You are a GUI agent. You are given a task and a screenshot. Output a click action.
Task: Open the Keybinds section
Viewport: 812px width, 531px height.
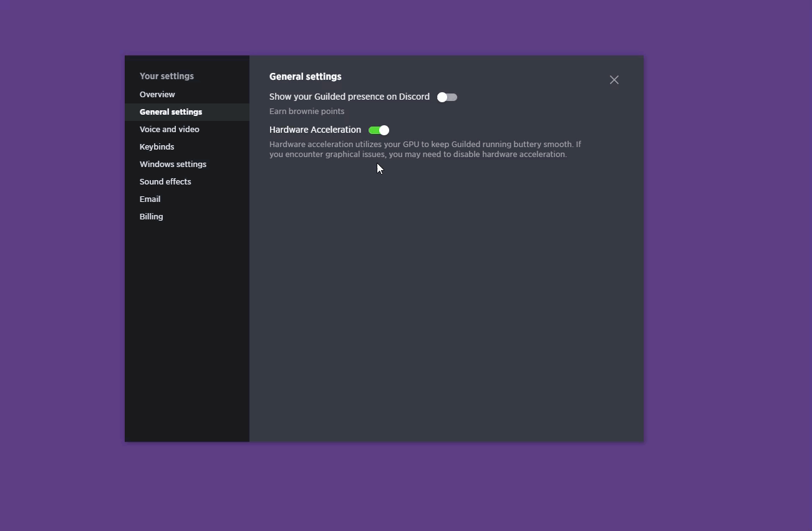click(x=187, y=147)
